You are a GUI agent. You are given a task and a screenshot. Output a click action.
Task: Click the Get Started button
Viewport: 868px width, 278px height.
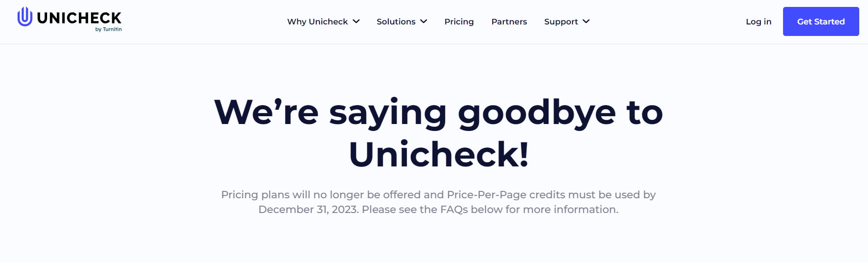821,21
